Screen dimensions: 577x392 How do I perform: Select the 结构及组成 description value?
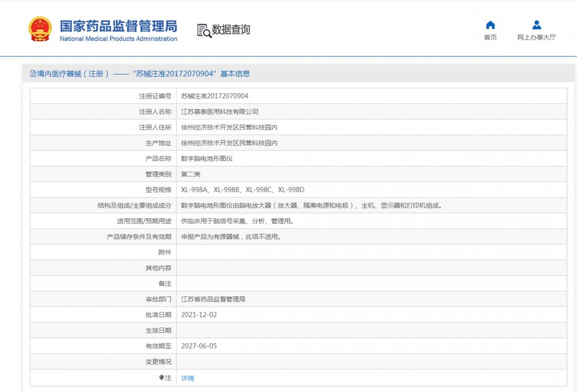tap(312, 206)
